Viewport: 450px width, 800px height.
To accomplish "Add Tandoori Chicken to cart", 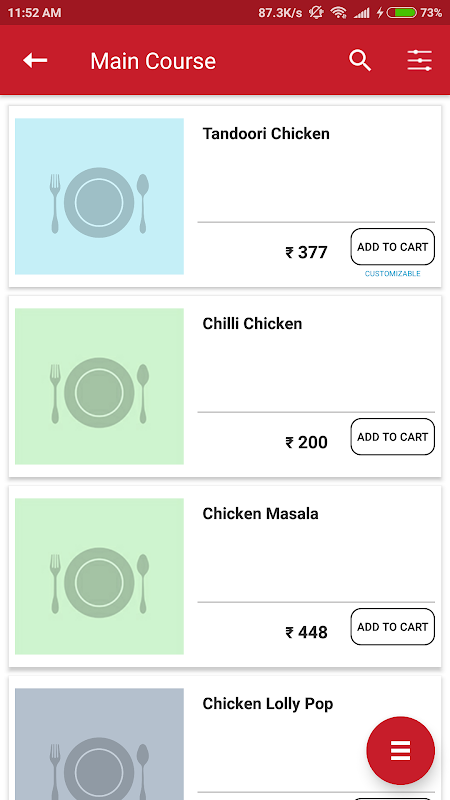I will (x=392, y=247).
